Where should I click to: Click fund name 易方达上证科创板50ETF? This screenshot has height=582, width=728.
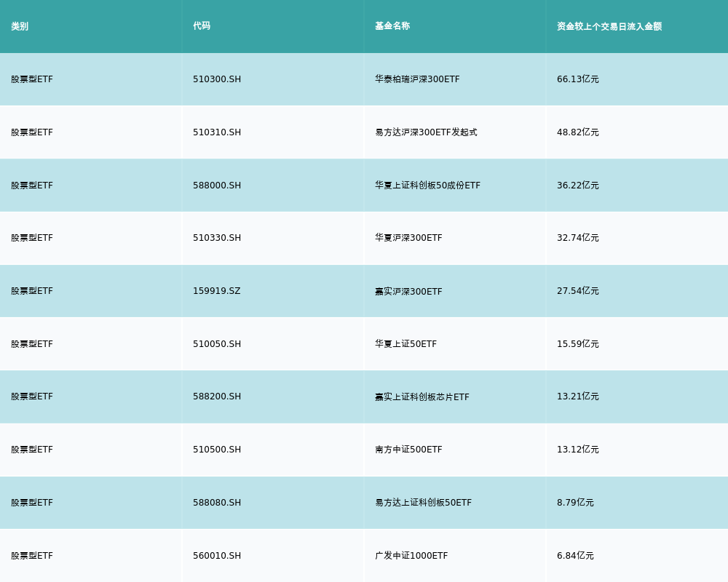[x=423, y=503]
